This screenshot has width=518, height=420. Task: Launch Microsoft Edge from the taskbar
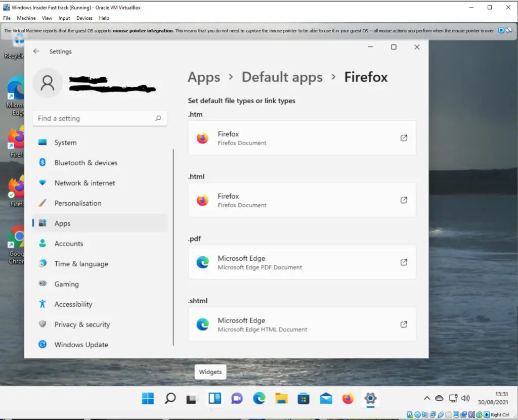pos(260,399)
